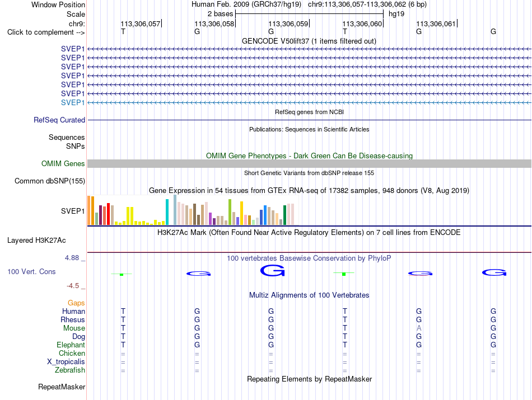Click 'Click to complement -->' to complement bases
The width and height of the screenshot is (532, 400).
[x=46, y=32]
